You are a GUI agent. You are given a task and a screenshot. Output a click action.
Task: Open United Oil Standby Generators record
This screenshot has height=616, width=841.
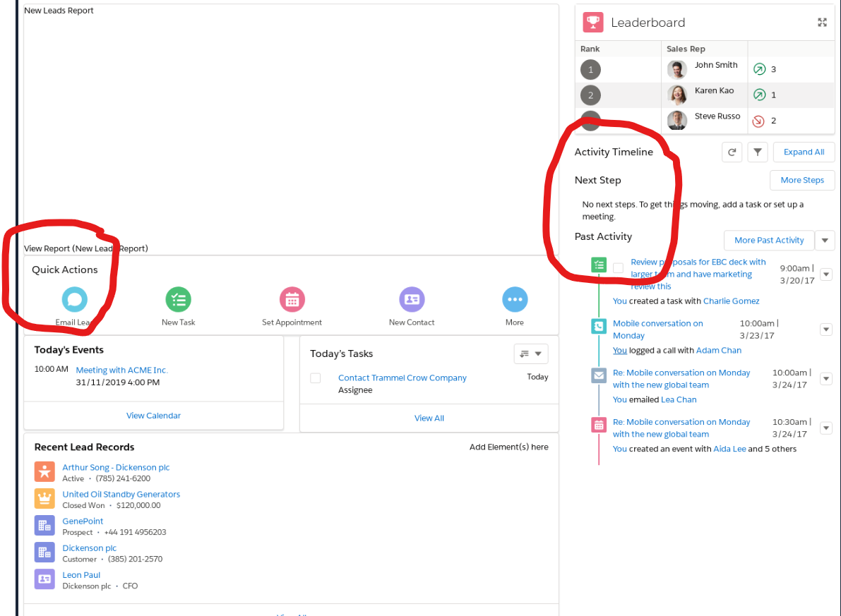[121, 495]
